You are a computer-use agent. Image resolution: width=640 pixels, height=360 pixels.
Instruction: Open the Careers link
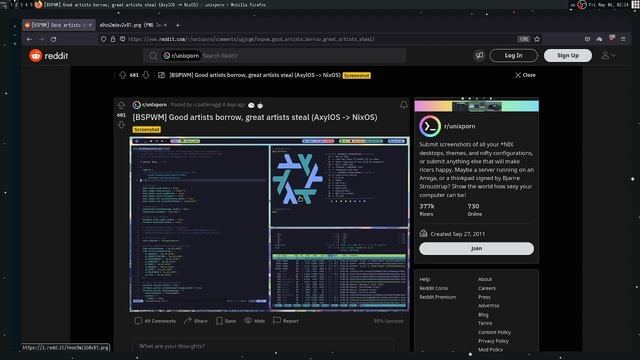pos(487,288)
